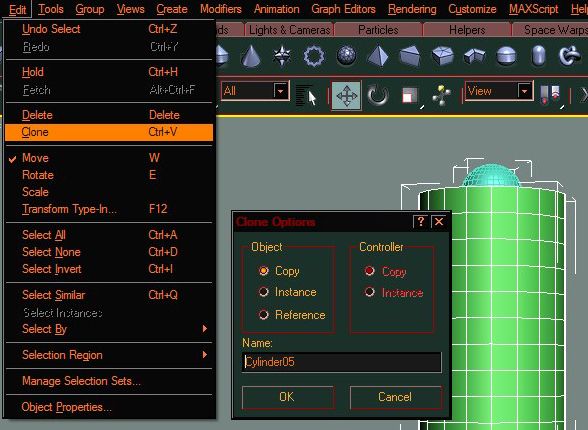This screenshot has height=430, width=588.
Task: Create a Capsule primitive from toolbar
Action: [x=538, y=55]
